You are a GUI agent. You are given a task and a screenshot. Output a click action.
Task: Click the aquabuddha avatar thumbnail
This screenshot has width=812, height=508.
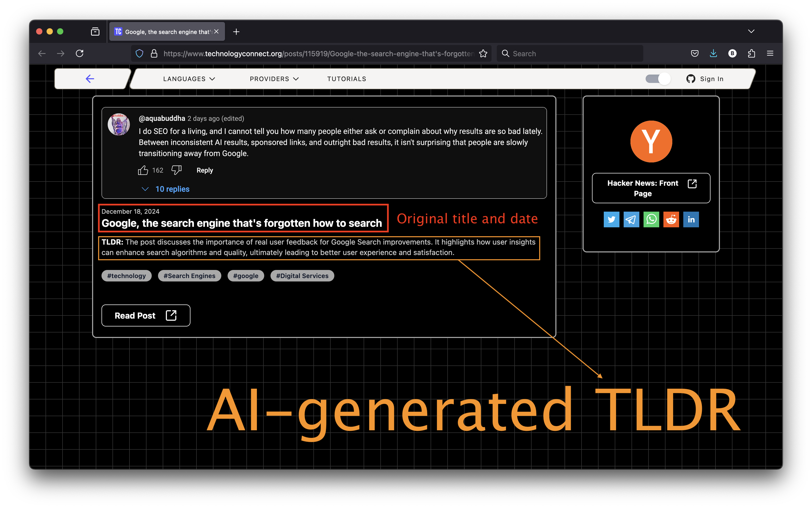(119, 124)
